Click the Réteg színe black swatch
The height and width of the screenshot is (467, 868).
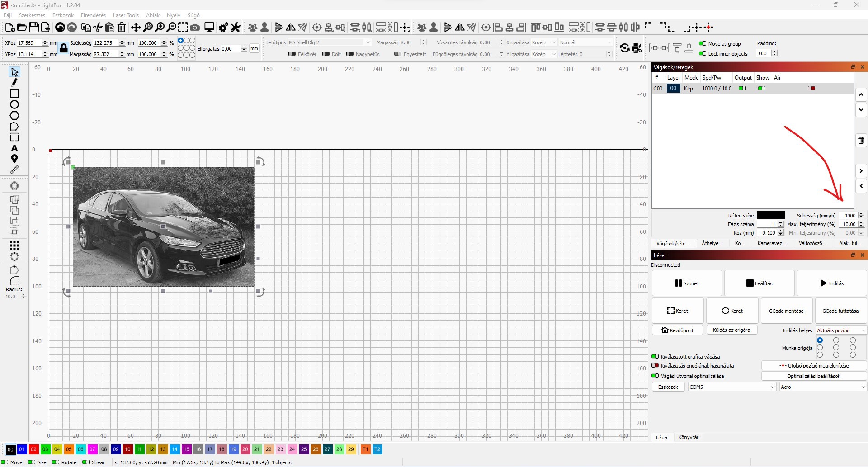pos(771,216)
